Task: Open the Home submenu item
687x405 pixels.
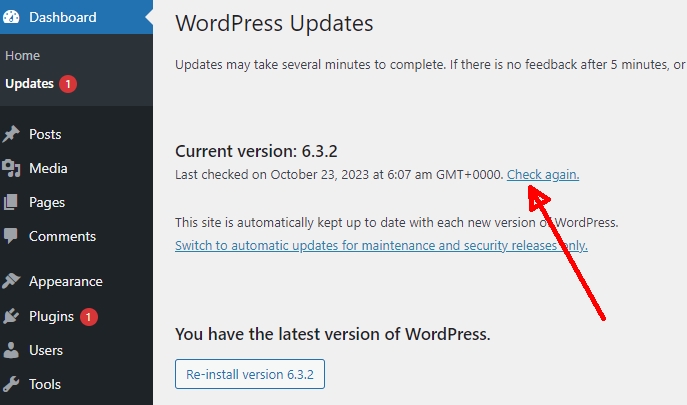Action: 22,56
